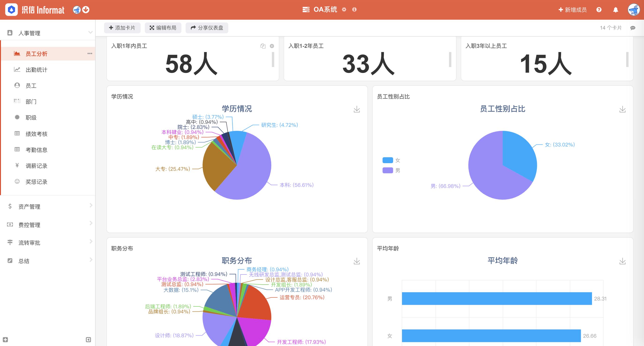
Task: Download the 员工性别占比 chart
Action: pyautogui.click(x=622, y=109)
